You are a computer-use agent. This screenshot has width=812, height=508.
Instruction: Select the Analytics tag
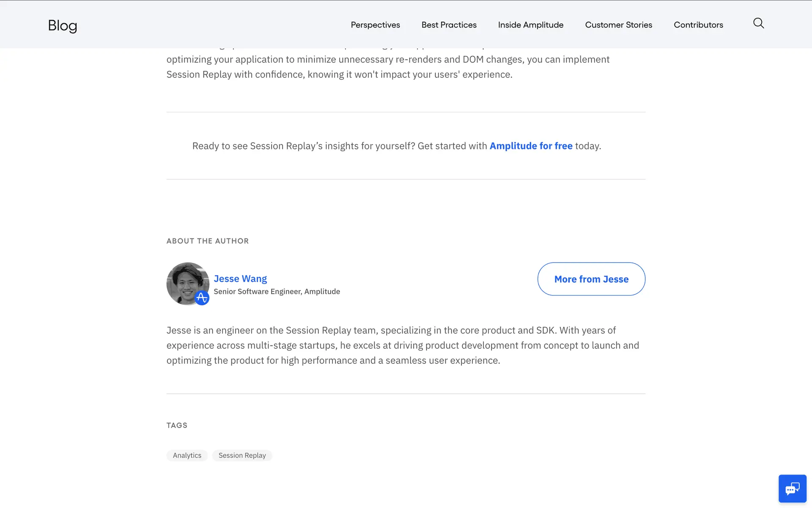pyautogui.click(x=187, y=456)
